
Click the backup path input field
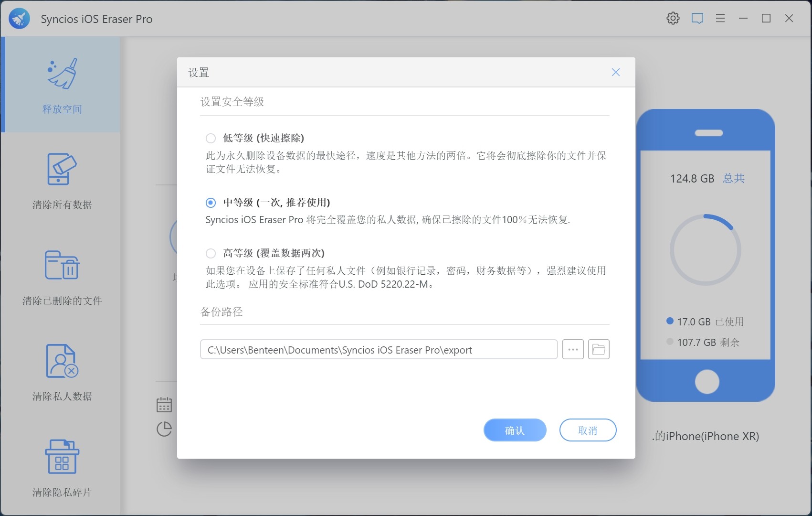379,349
